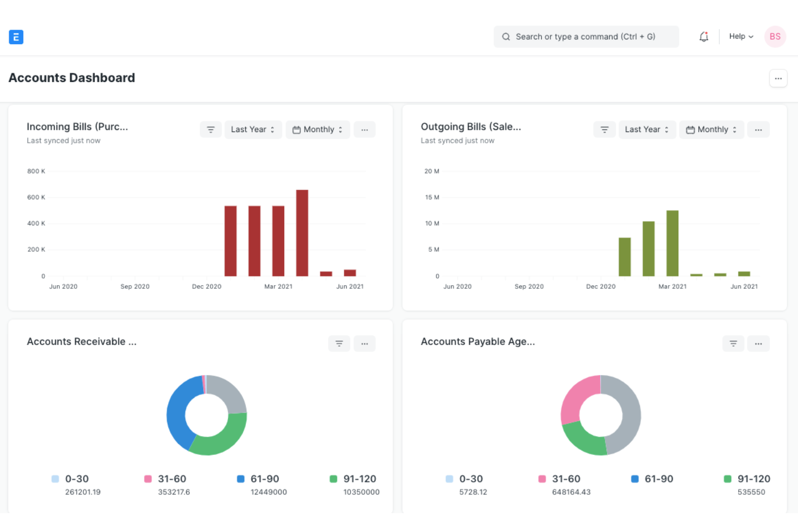Click the calendar icon in Monthly selector
798x532 pixels.
pos(297,129)
